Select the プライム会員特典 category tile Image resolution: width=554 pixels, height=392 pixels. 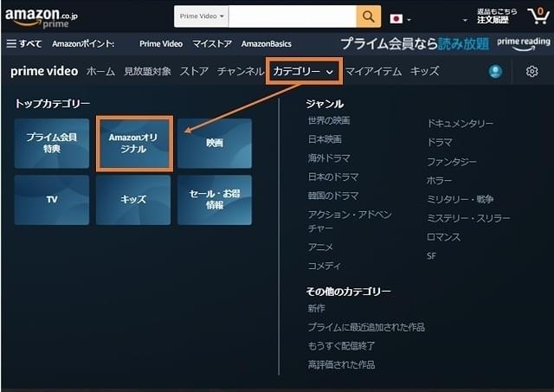pyautogui.click(x=52, y=143)
